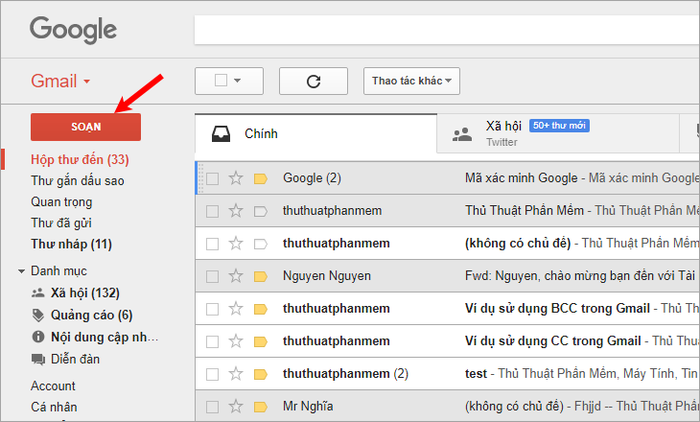Open the Quan trọng folder

[62, 202]
